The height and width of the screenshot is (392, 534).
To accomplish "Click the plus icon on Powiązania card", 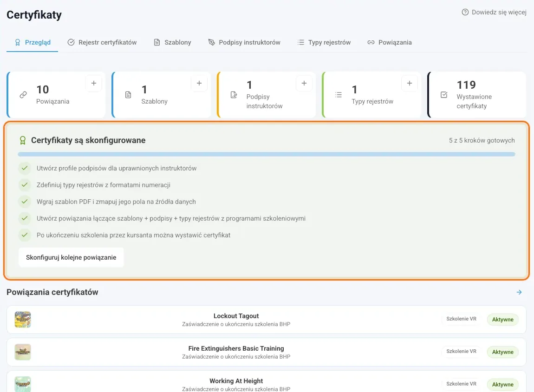I will pos(94,84).
